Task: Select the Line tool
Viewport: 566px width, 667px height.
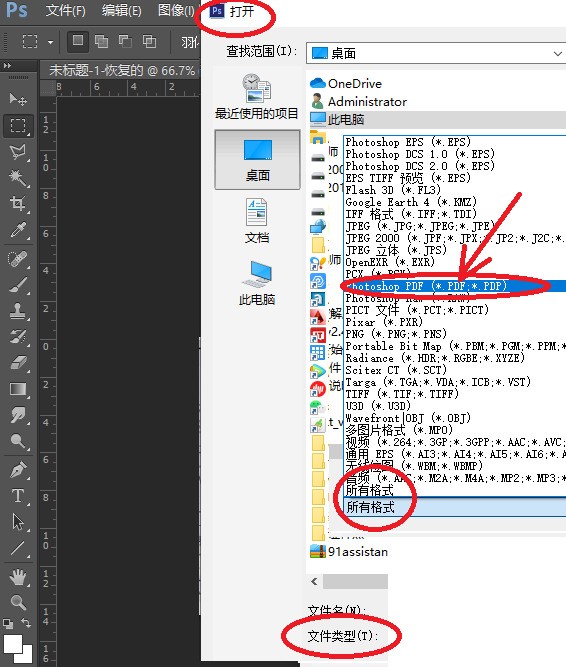Action: coord(17,548)
